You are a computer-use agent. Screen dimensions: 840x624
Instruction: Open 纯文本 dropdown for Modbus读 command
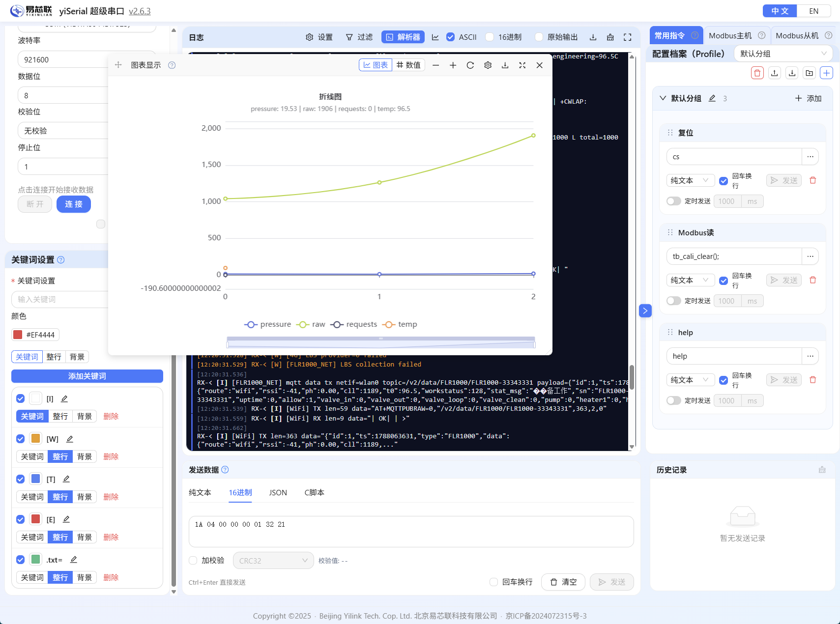click(x=691, y=280)
